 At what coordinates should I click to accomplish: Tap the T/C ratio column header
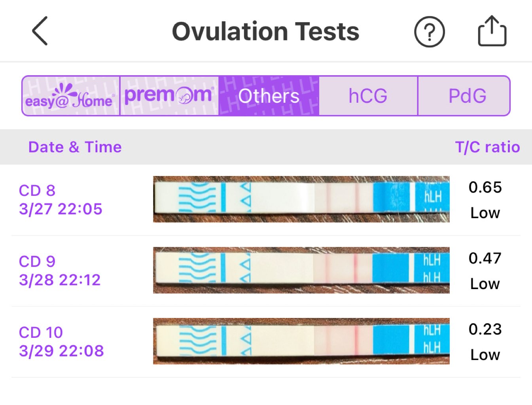click(x=487, y=147)
